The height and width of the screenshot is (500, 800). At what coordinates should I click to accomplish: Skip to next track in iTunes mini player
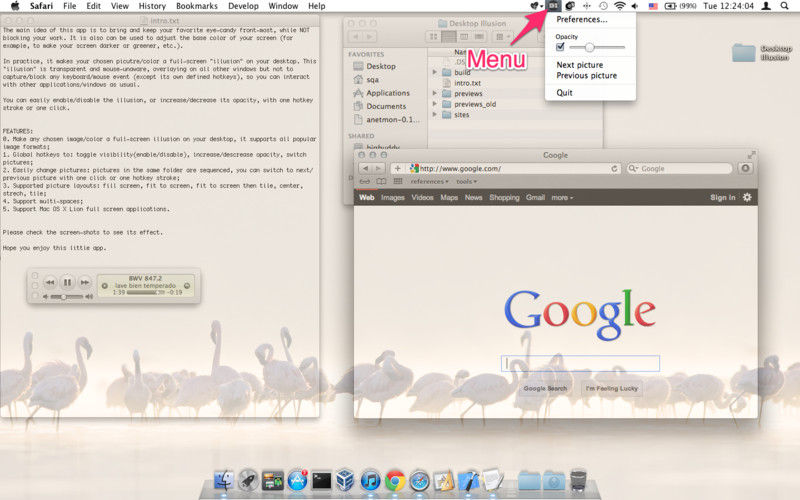(85, 282)
